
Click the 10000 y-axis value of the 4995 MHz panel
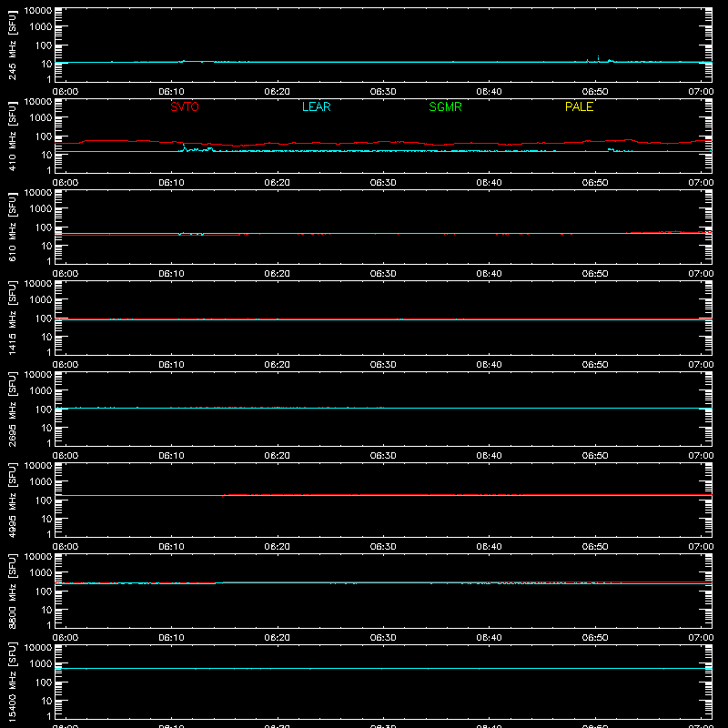[x=38, y=466]
